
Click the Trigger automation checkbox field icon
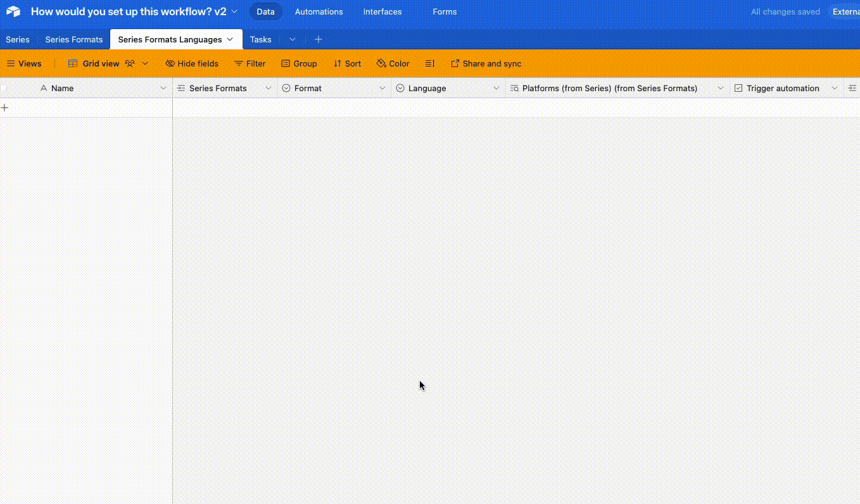(738, 88)
